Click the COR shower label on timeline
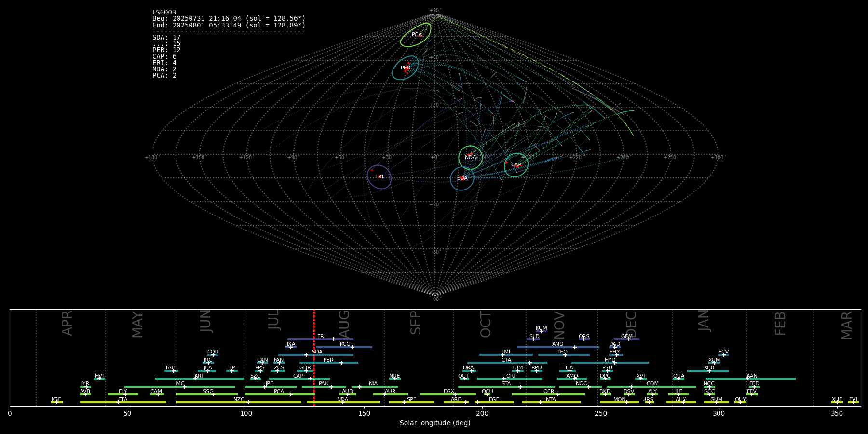 [213, 352]
